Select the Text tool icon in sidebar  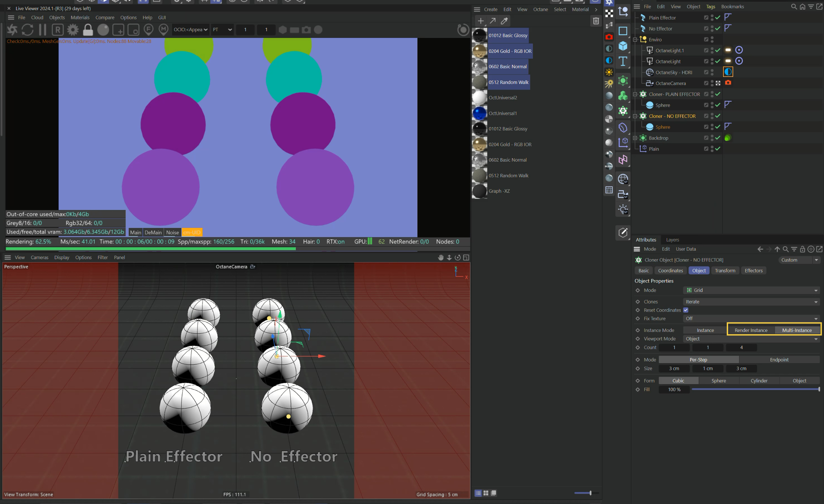623,61
